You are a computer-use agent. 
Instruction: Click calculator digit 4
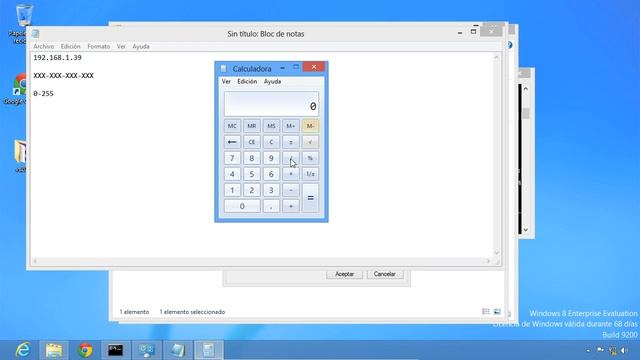pos(232,174)
